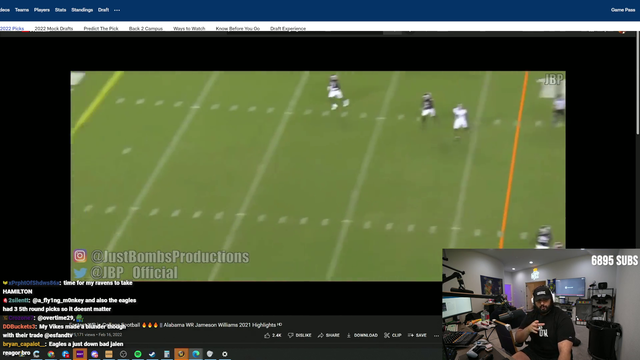The image size is (640, 360).
Task: Open the Game Pass link
Action: click(x=623, y=10)
